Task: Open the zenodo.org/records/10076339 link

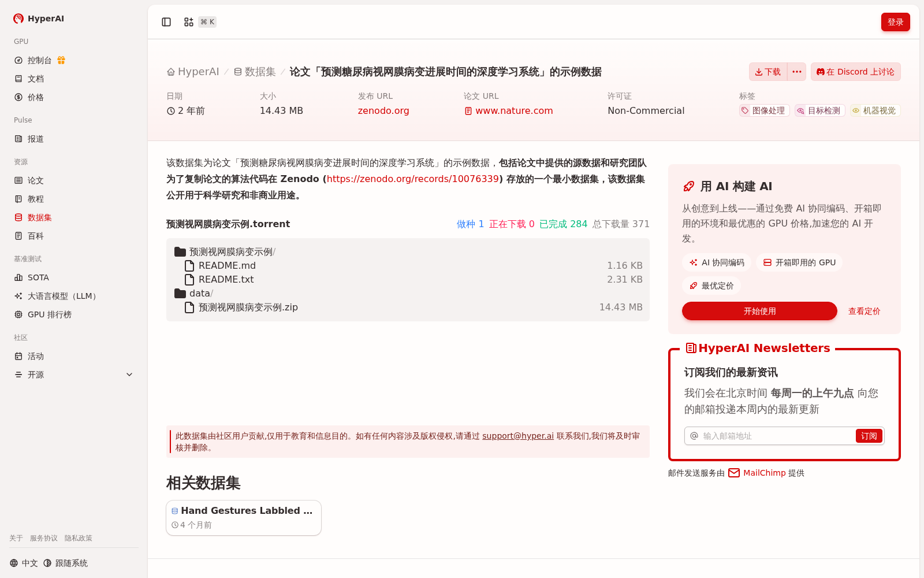Action: pos(413,179)
